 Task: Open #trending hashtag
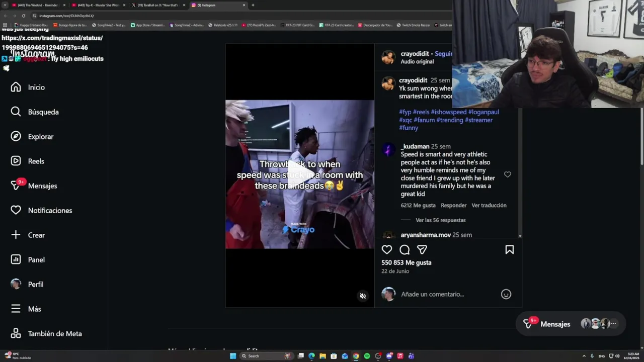pyautogui.click(x=450, y=120)
